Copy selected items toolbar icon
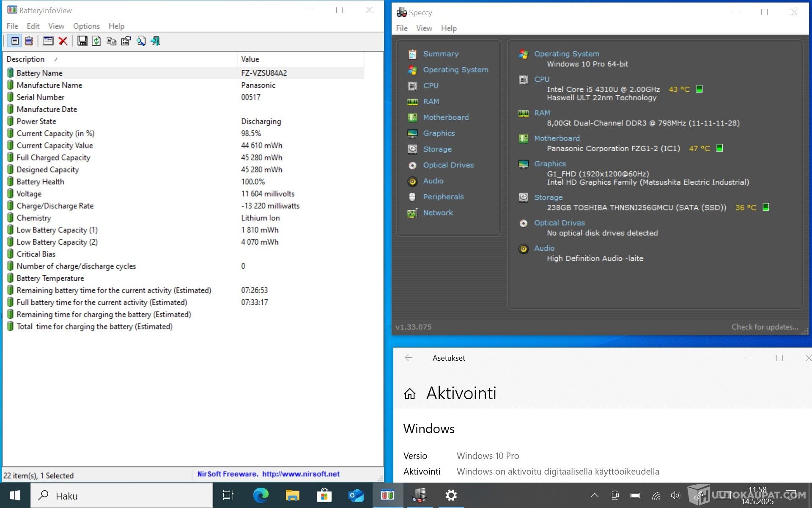 (x=111, y=41)
